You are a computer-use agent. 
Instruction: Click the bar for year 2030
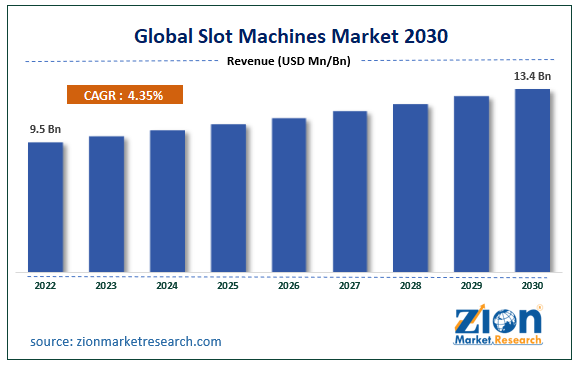[x=532, y=181]
